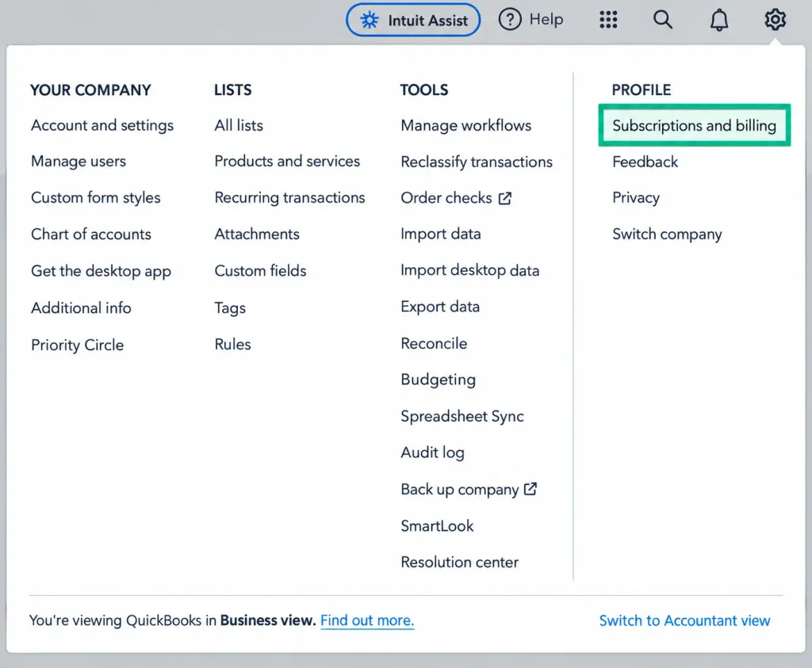Follow the Find out more link
The height and width of the screenshot is (668, 812).
[367, 620]
